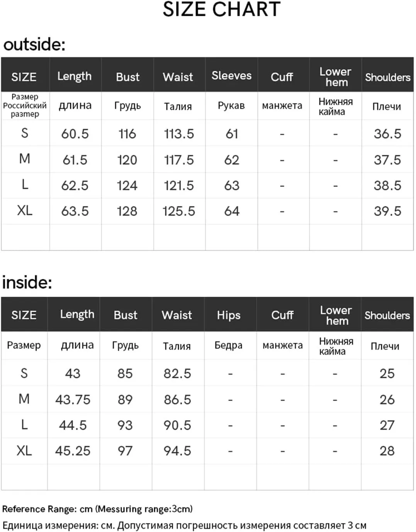
Task: Click inside L shoulders value 27
Action: pos(387,425)
